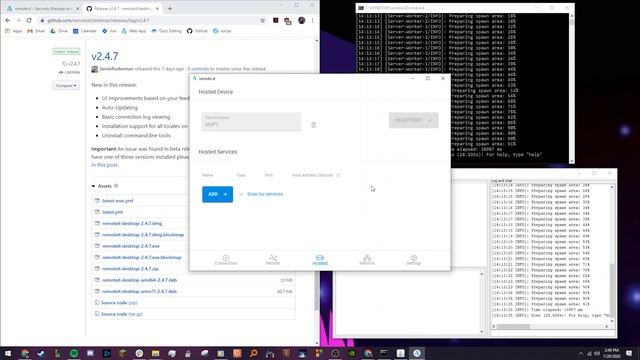640x360 pixels.
Task: Open the Email bookmark
Action: [36, 31]
